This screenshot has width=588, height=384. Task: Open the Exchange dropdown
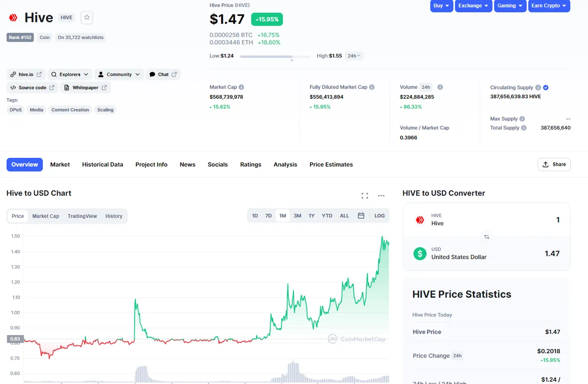tap(474, 6)
